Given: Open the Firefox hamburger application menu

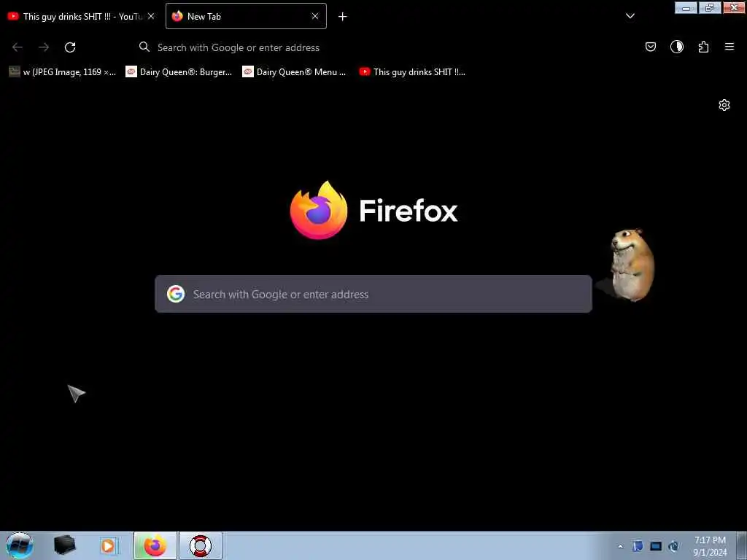Looking at the screenshot, I should pyautogui.click(x=729, y=47).
